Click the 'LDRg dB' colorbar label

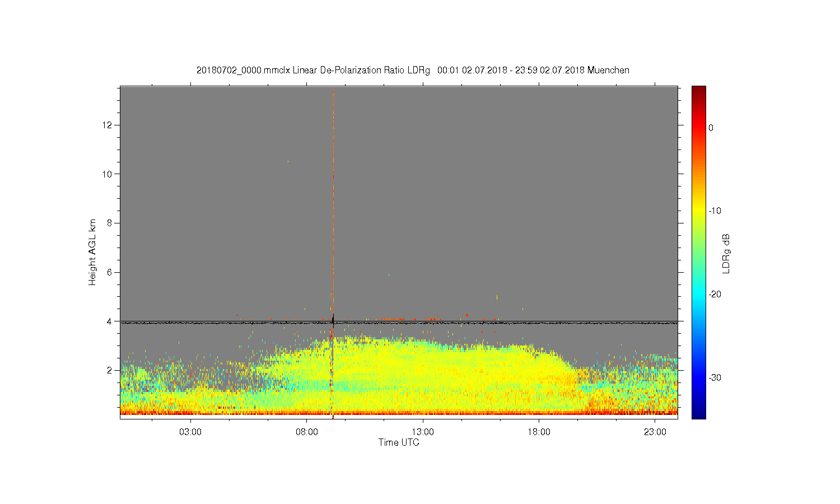click(726, 253)
